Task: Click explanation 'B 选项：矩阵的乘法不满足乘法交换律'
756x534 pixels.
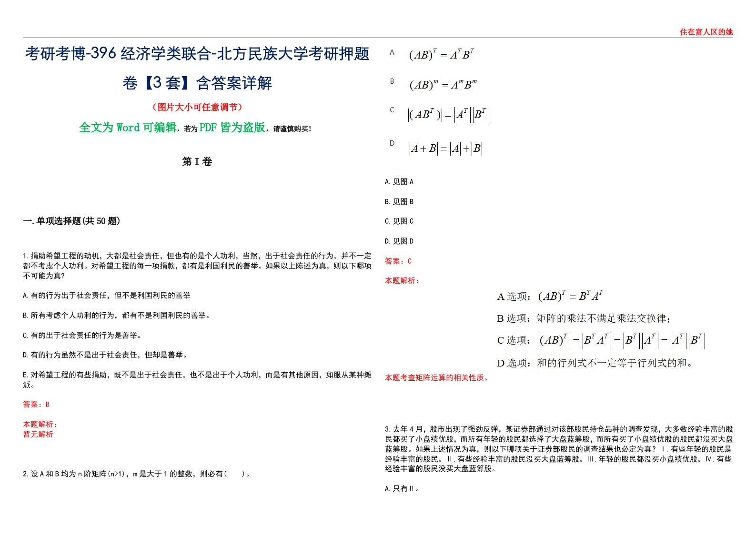Action: (x=584, y=318)
